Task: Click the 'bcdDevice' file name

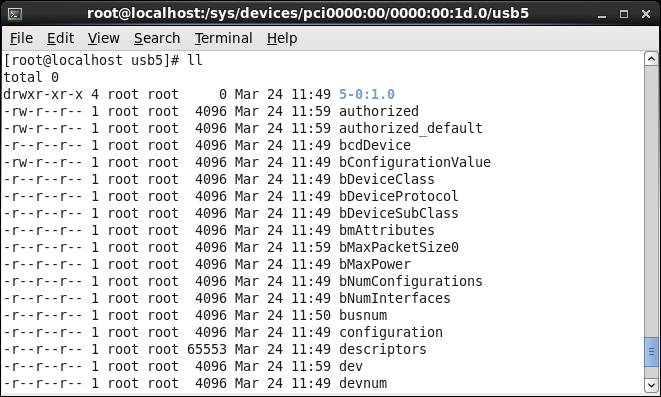Action: coord(375,145)
